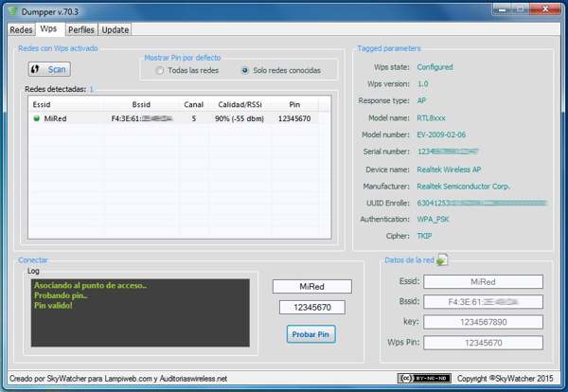Image resolution: width=568 pixels, height=392 pixels.
Task: Click the Dumpper app icon in title bar
Action: (x=12, y=11)
